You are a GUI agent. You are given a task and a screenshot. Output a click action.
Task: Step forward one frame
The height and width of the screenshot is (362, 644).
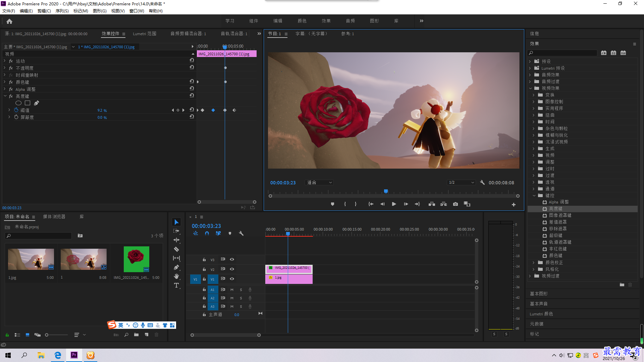tap(406, 204)
